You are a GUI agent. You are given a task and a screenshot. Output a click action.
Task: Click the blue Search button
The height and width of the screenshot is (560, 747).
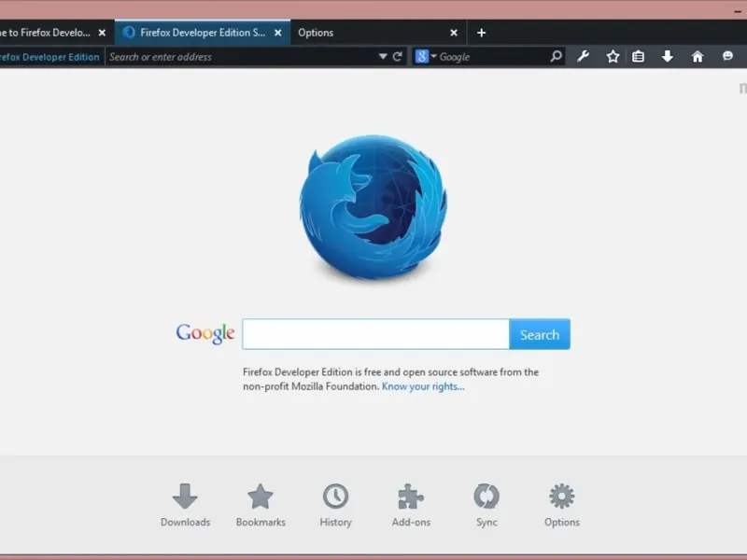click(540, 334)
